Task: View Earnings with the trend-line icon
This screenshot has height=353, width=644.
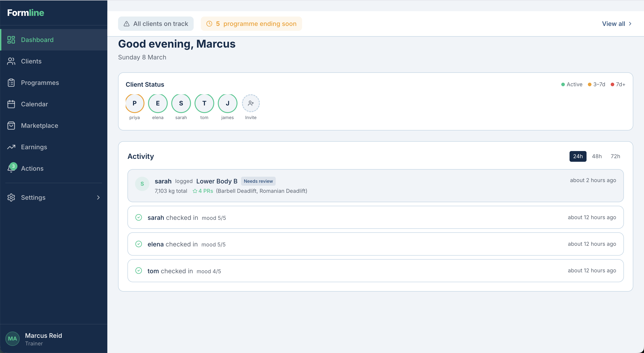Action: [x=11, y=147]
